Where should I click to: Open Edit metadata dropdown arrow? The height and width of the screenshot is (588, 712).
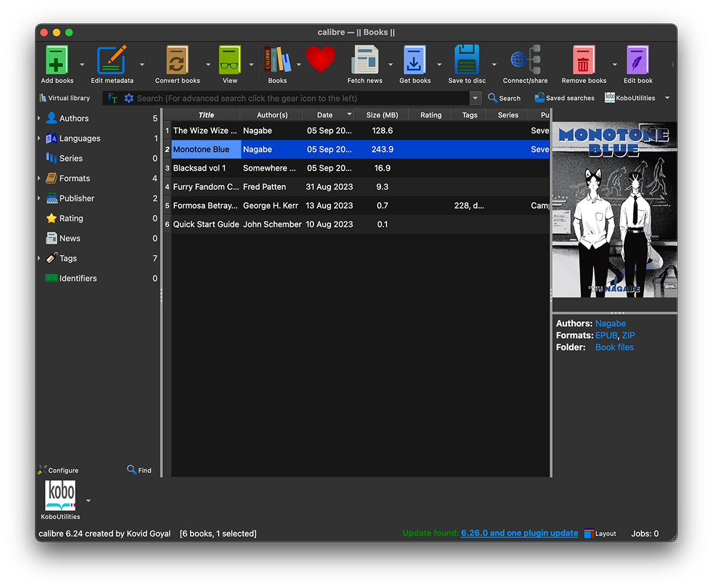tap(142, 64)
